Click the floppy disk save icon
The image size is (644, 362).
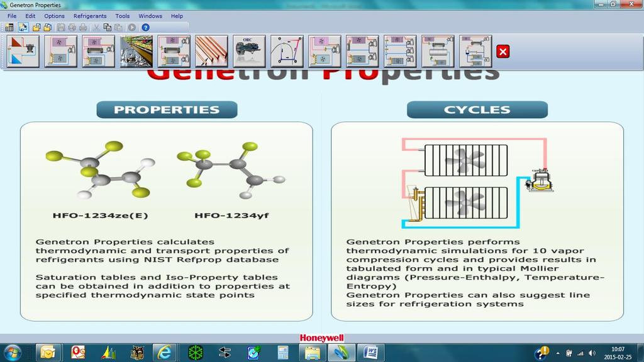click(61, 28)
